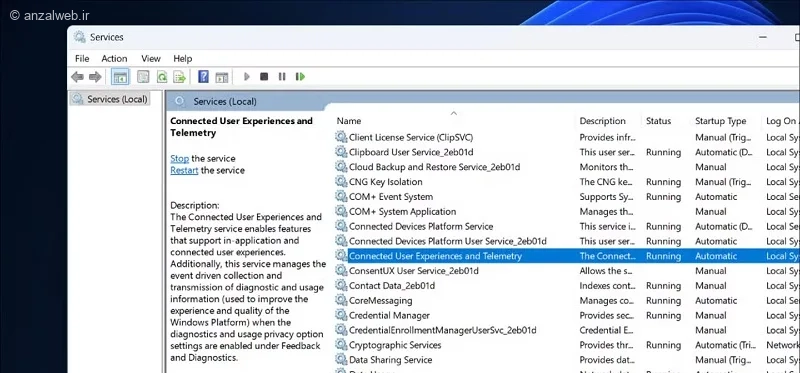The image size is (800, 373).
Task: Select Clipboard User Service_2eb01d row
Action: (x=567, y=152)
